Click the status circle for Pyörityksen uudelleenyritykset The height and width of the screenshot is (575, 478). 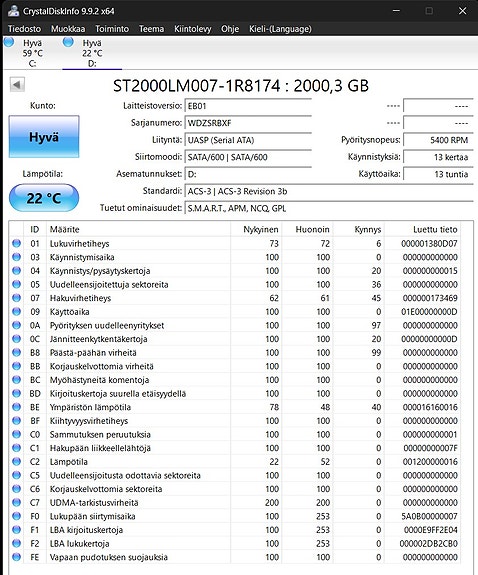coord(16,325)
